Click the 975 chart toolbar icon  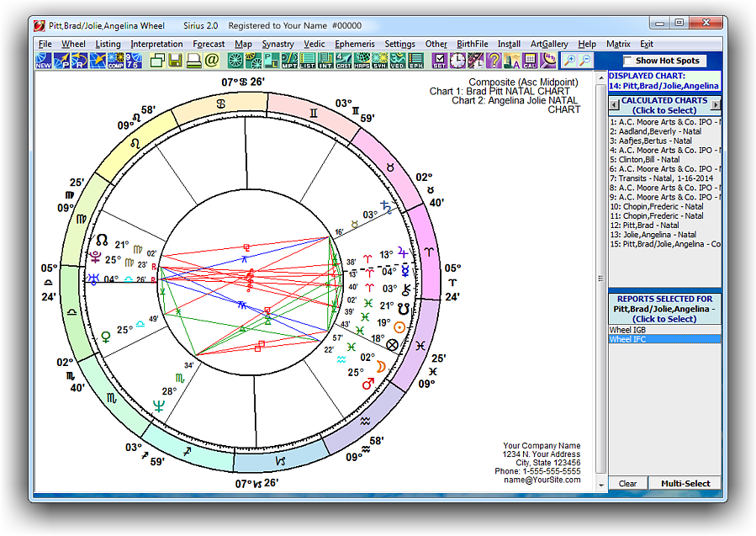pos(134,61)
